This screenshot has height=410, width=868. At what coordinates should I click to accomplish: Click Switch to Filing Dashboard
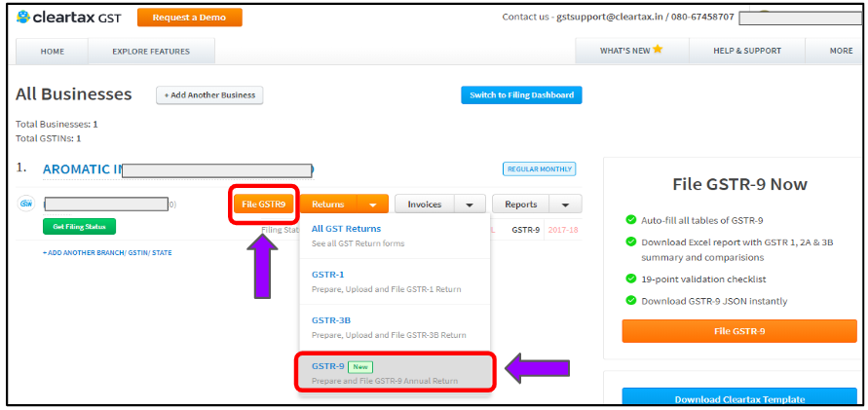click(x=521, y=94)
